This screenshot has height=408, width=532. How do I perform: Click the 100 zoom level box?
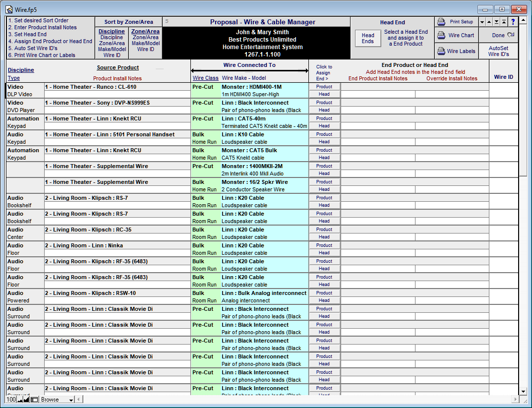point(11,400)
